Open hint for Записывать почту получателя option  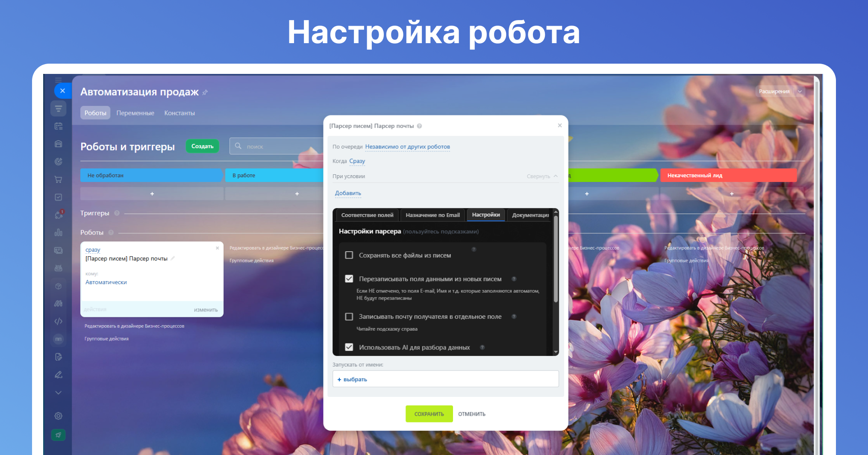[514, 317]
